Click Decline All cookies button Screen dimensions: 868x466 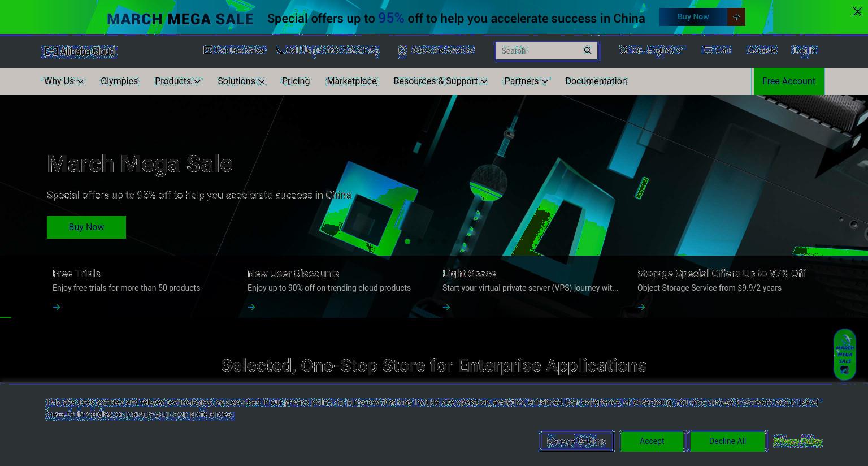pos(727,441)
